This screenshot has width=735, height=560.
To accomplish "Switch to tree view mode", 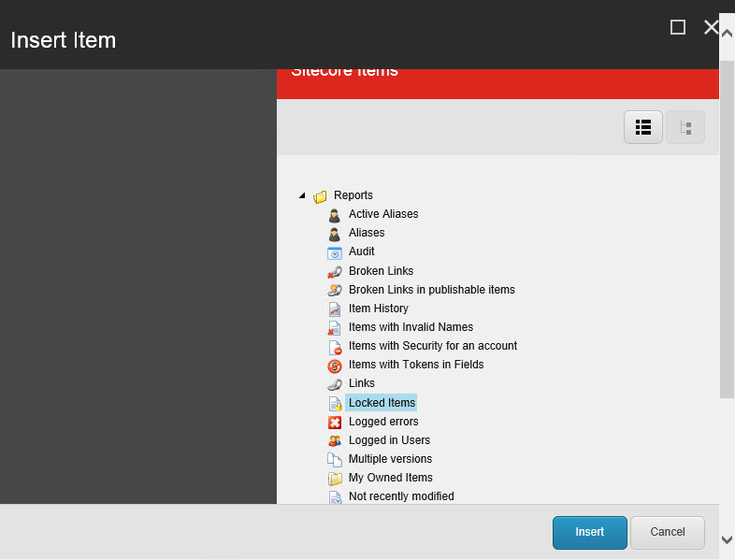I will click(685, 127).
